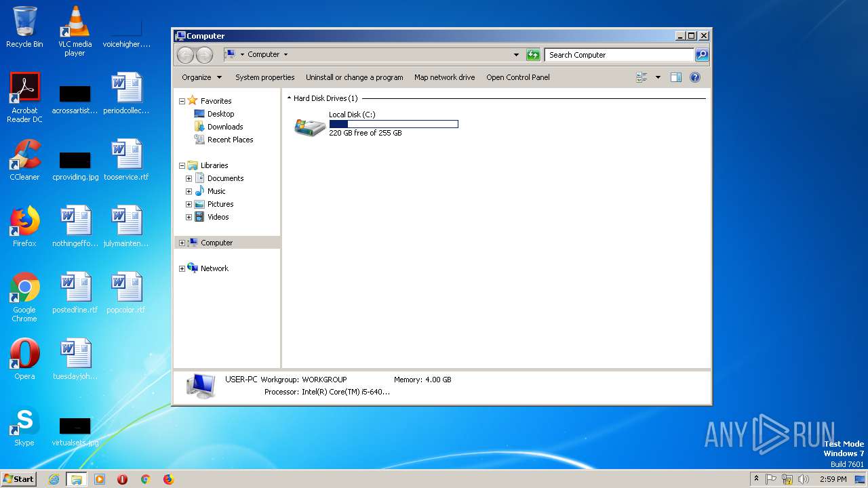The image size is (868, 488).
Task: Collapse the Hard Disk Drives group
Action: click(x=290, y=98)
